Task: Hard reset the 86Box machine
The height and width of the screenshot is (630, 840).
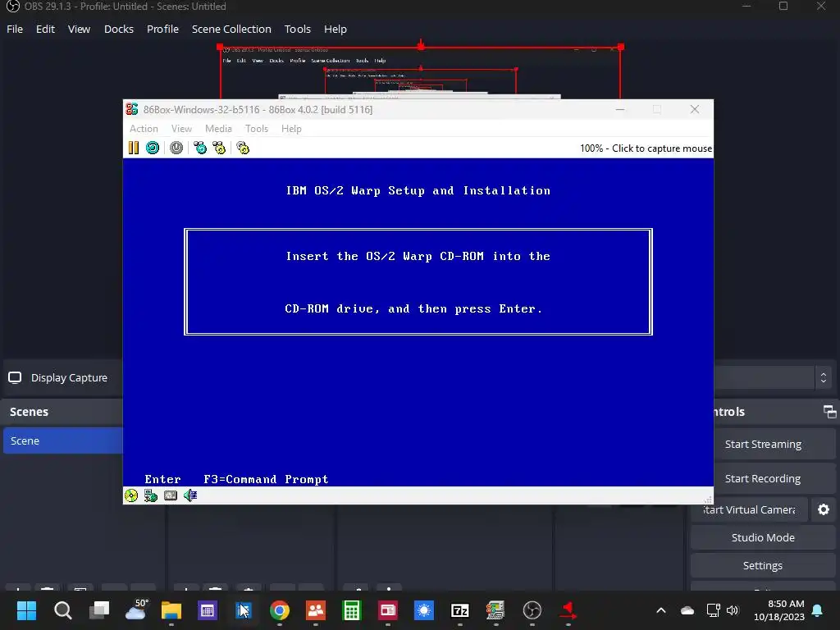Action: point(153,148)
